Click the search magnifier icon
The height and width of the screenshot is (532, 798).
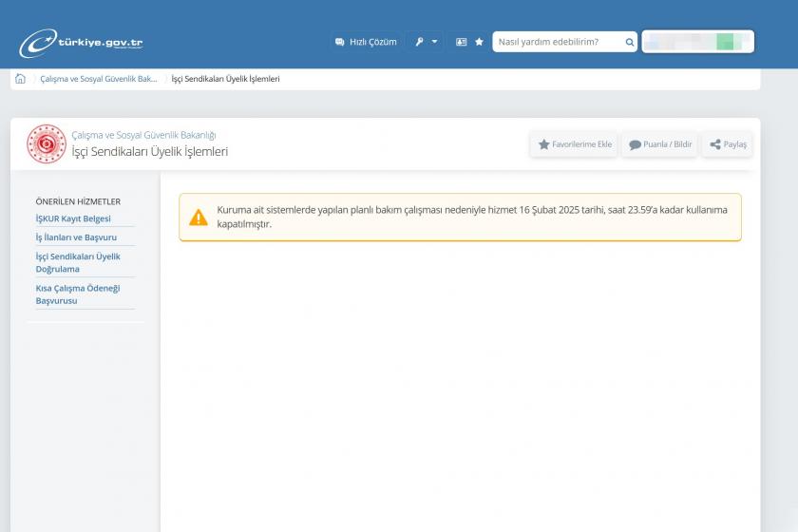pos(630,42)
